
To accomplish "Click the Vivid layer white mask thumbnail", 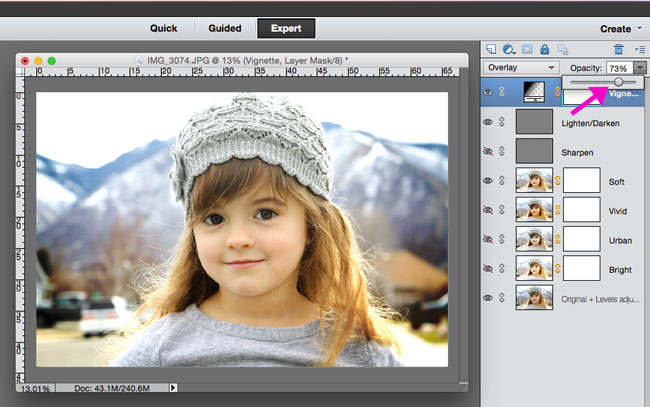I will [x=582, y=210].
